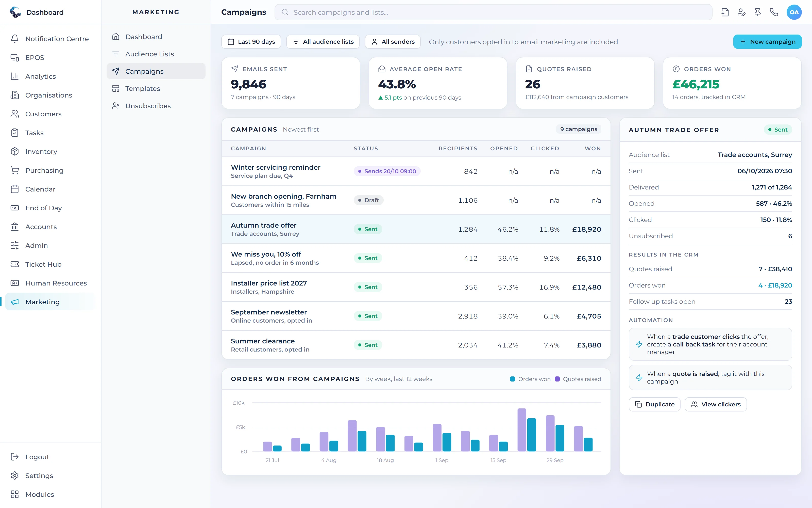The width and height of the screenshot is (812, 508).
Task: Toggle Orders won legend swatch
Action: [x=512, y=379]
